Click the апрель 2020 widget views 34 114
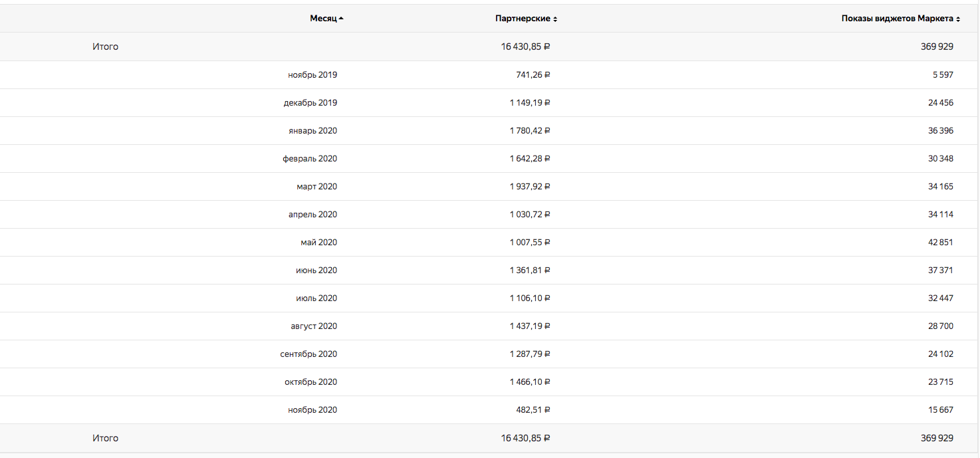 940,215
